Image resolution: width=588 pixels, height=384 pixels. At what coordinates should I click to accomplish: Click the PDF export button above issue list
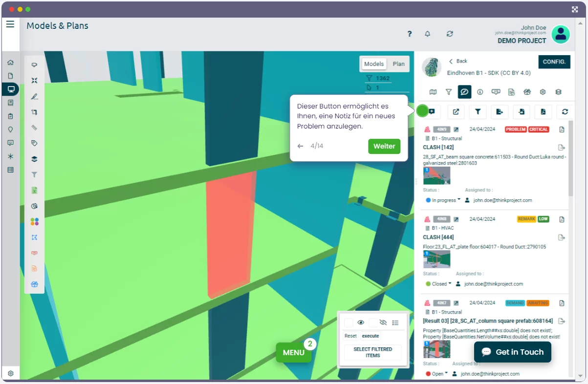point(543,112)
